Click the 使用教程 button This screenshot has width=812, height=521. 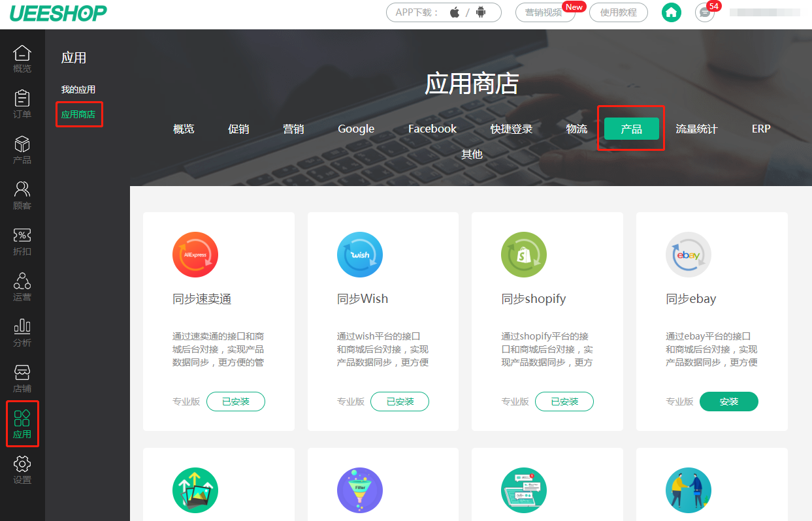(x=619, y=12)
